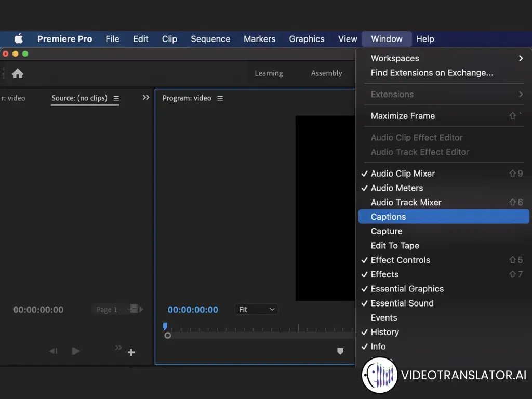Image resolution: width=532 pixels, height=399 pixels.
Task: Open the Apple menu
Action: 19,38
